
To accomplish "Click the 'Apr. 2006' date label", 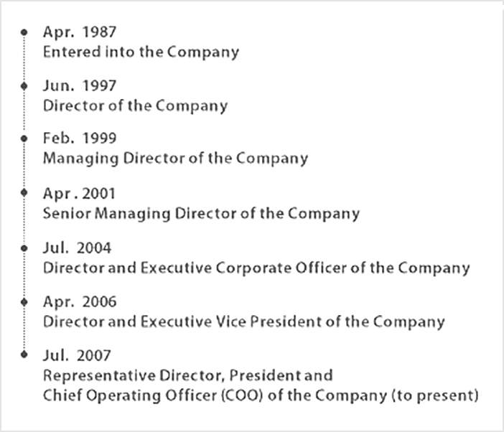I will (x=80, y=302).
